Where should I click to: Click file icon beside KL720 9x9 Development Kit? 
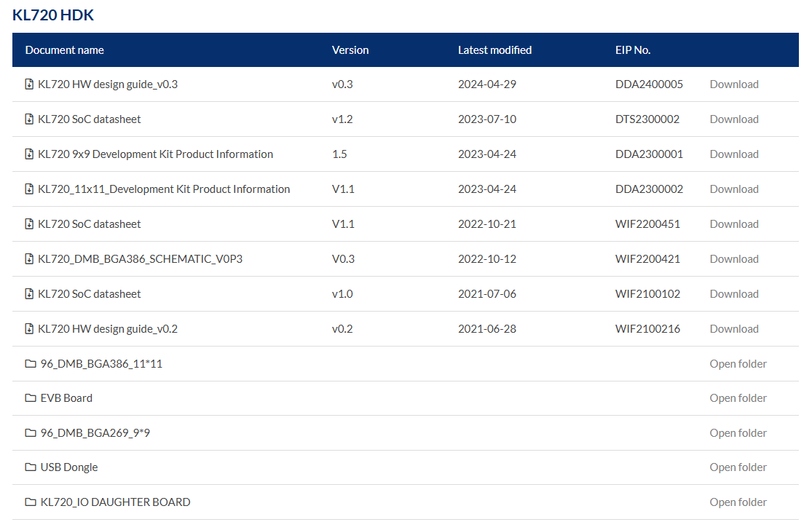30,154
